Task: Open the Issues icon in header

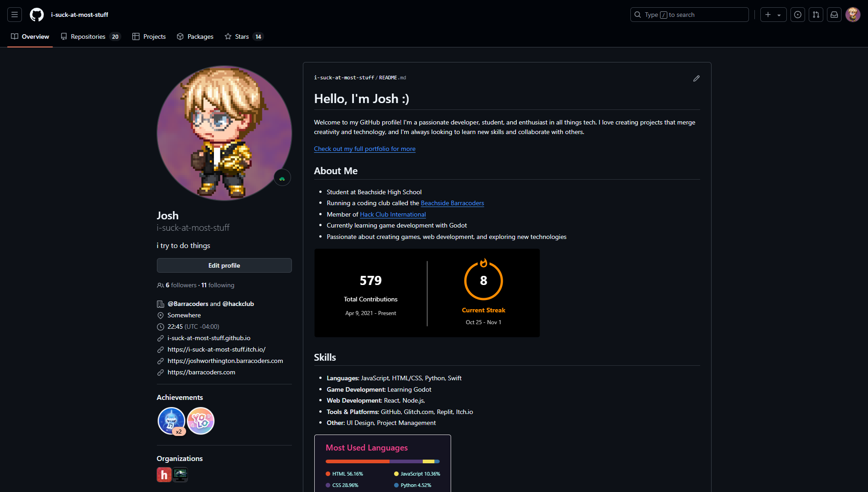Action: click(x=798, y=15)
